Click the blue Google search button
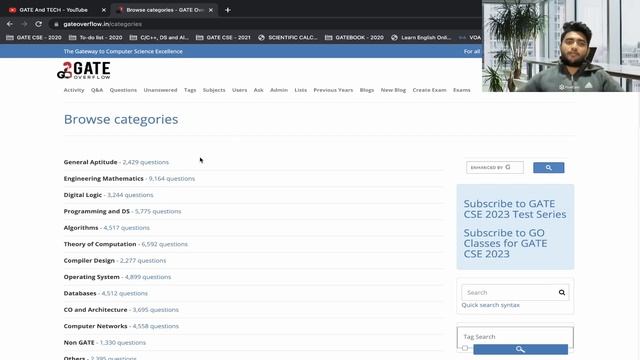This screenshot has height=360, width=640. point(549,167)
